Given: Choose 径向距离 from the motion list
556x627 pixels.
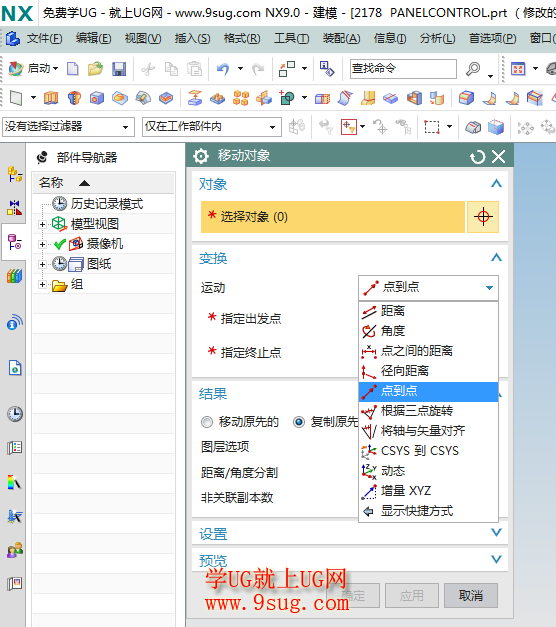Looking at the screenshot, I should coord(428,371).
